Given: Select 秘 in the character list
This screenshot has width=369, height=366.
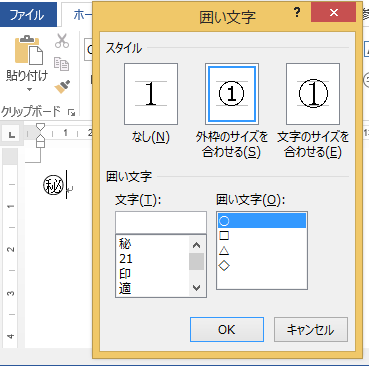Looking at the screenshot, I should (x=152, y=244).
